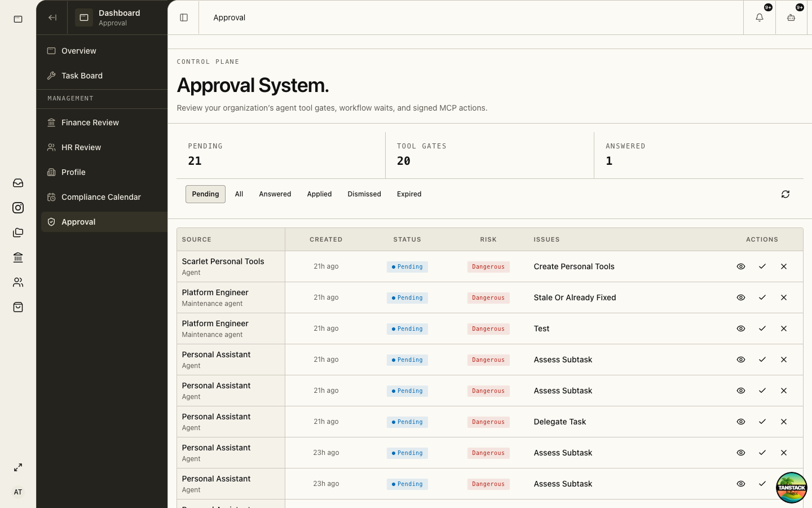The width and height of the screenshot is (812, 508).
Task: Select the Dismissed filter tab
Action: coord(364,194)
